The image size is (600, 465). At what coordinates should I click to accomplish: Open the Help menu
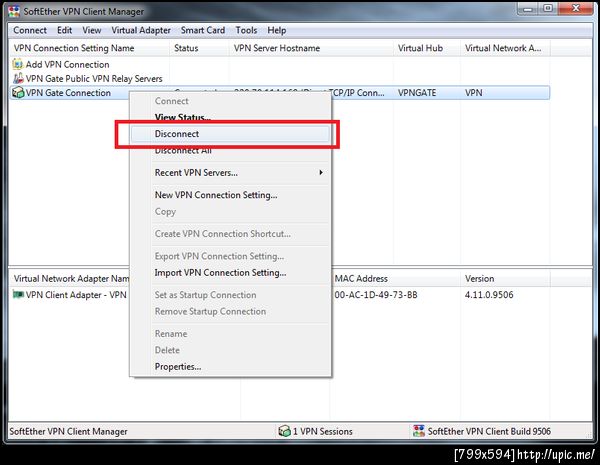point(277,30)
